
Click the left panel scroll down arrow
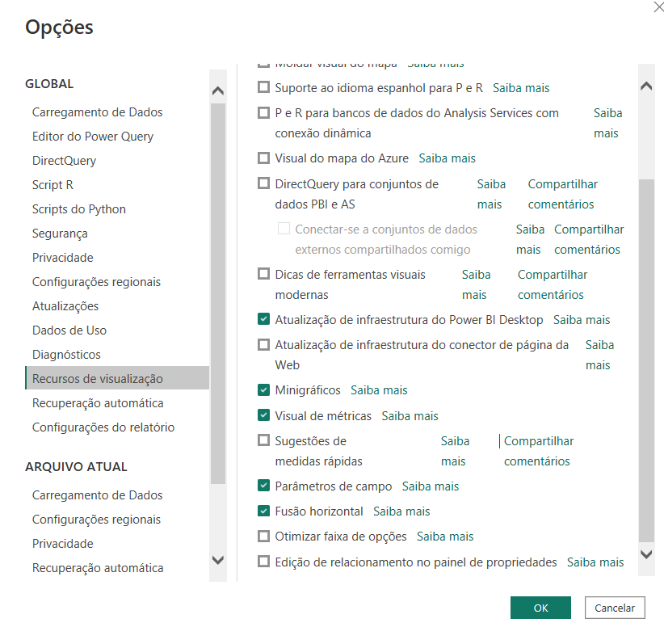[217, 560]
